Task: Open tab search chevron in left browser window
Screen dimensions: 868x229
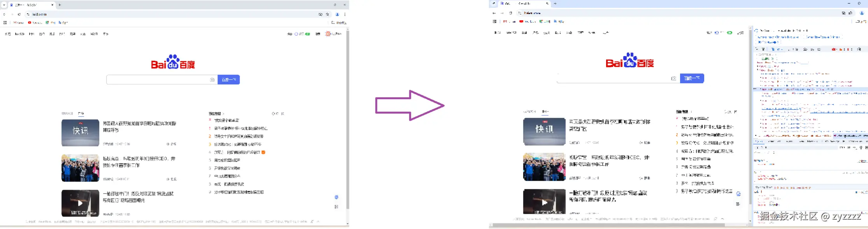Action: pos(4,5)
